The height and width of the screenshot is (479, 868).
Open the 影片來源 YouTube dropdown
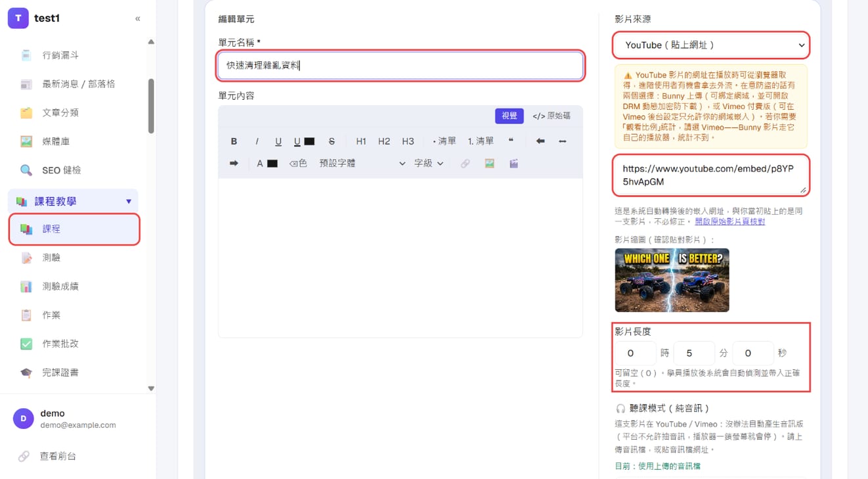tap(711, 45)
